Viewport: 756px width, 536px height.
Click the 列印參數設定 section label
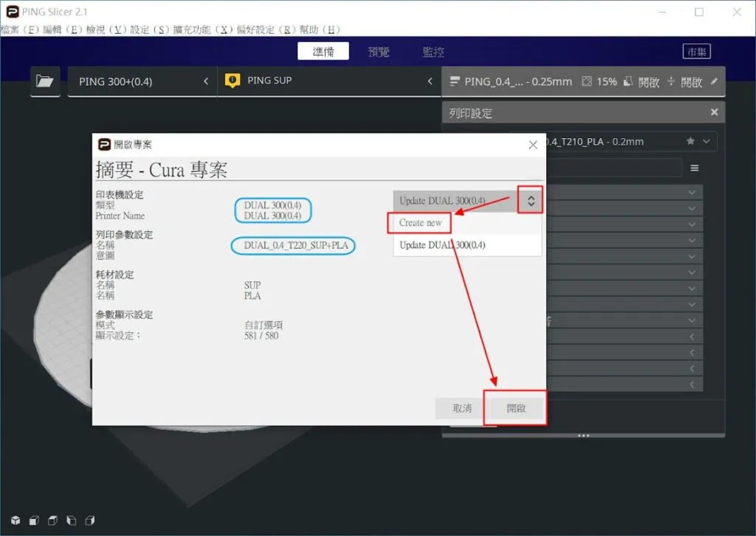[124, 235]
